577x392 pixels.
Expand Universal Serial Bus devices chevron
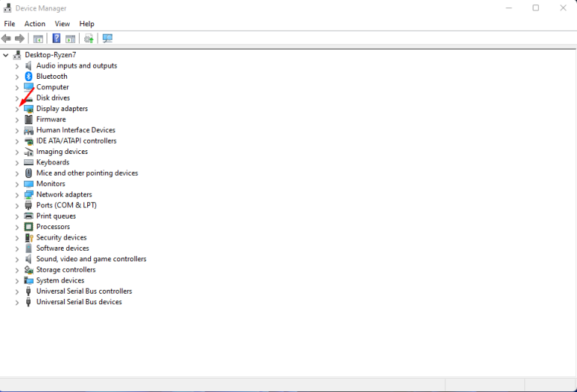[17, 303]
